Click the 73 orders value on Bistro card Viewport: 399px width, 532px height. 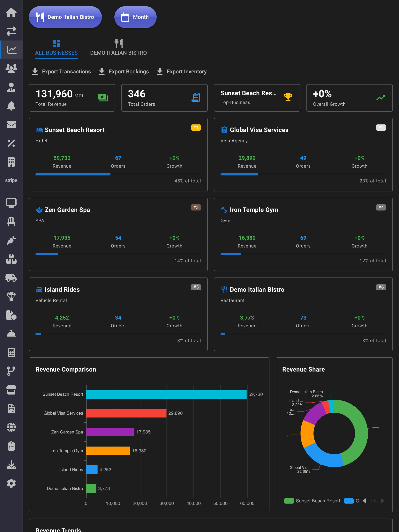coord(303,318)
